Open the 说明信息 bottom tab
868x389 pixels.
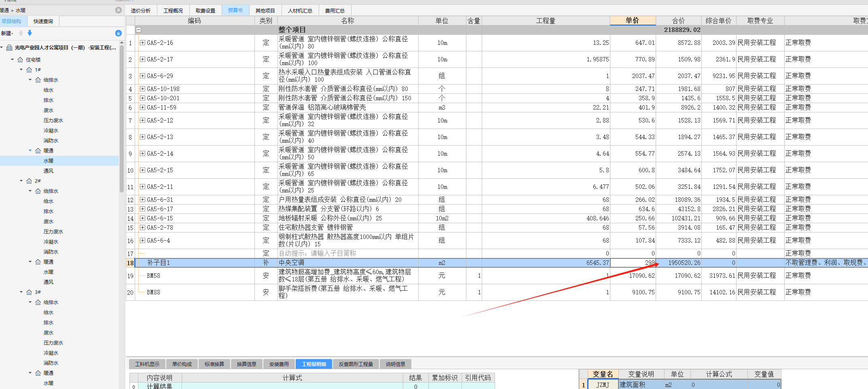pos(396,364)
